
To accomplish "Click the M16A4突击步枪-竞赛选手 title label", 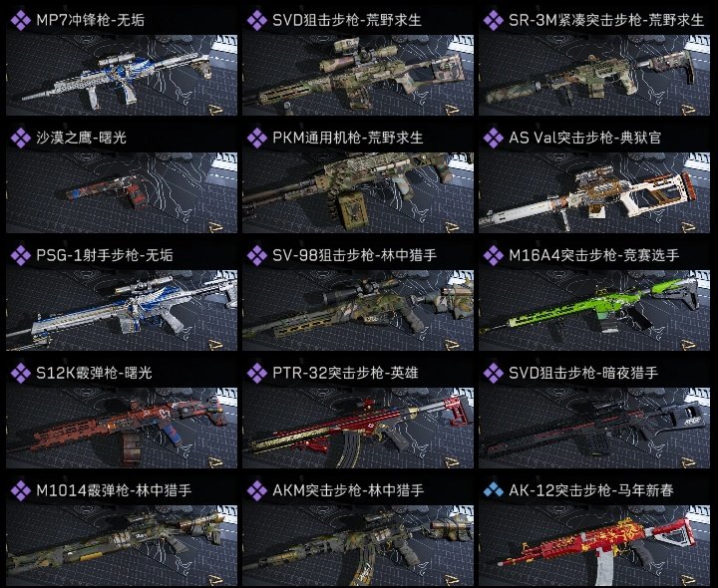I will click(x=594, y=256).
